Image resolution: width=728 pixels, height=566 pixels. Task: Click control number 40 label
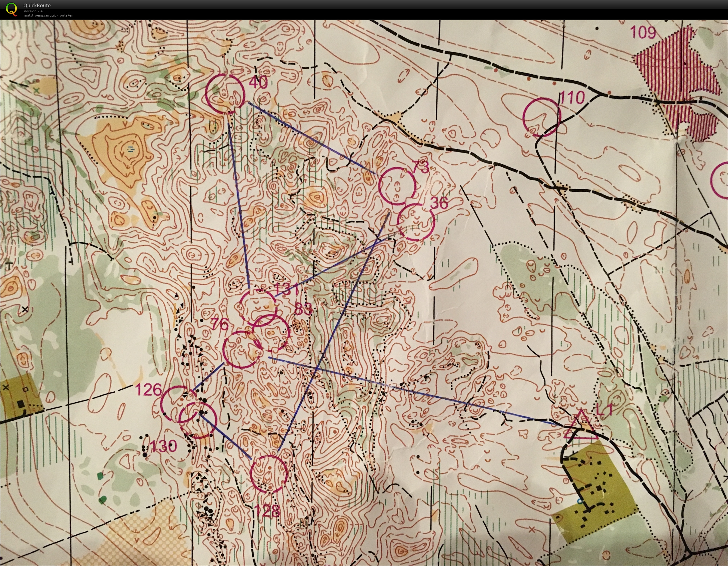click(x=258, y=82)
